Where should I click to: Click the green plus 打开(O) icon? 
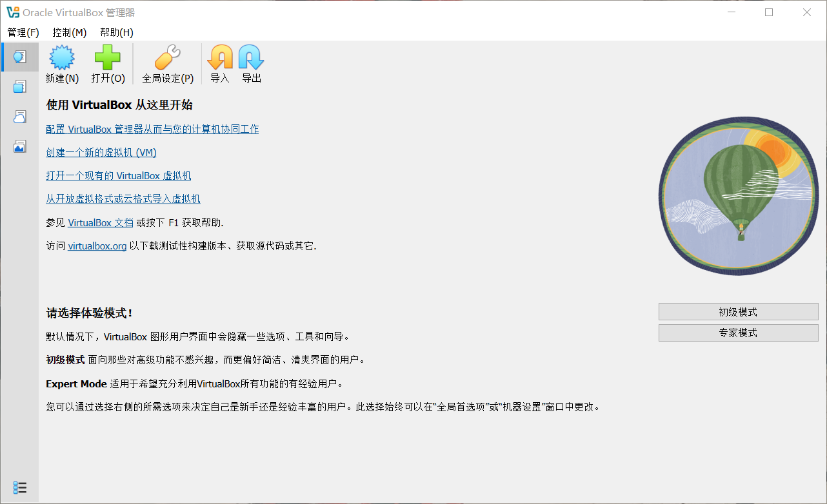pos(108,58)
